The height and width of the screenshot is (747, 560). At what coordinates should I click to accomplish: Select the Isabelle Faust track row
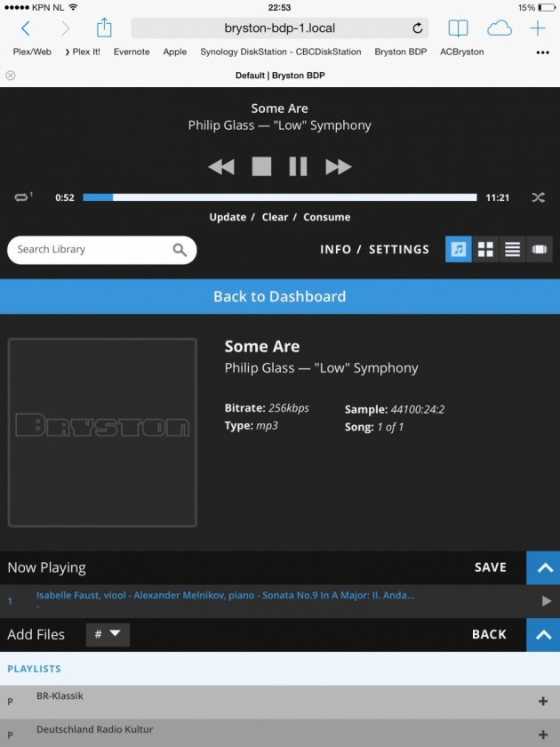point(280,601)
